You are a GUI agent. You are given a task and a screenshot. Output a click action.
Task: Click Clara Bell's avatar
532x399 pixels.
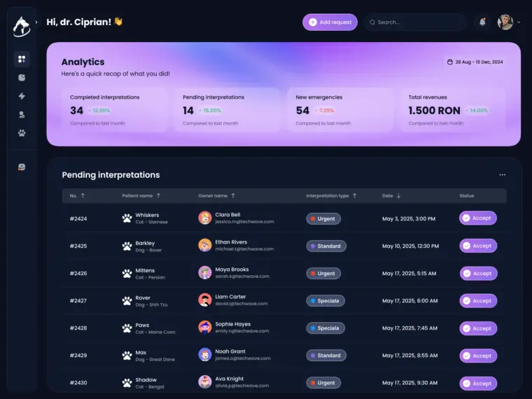click(x=205, y=218)
